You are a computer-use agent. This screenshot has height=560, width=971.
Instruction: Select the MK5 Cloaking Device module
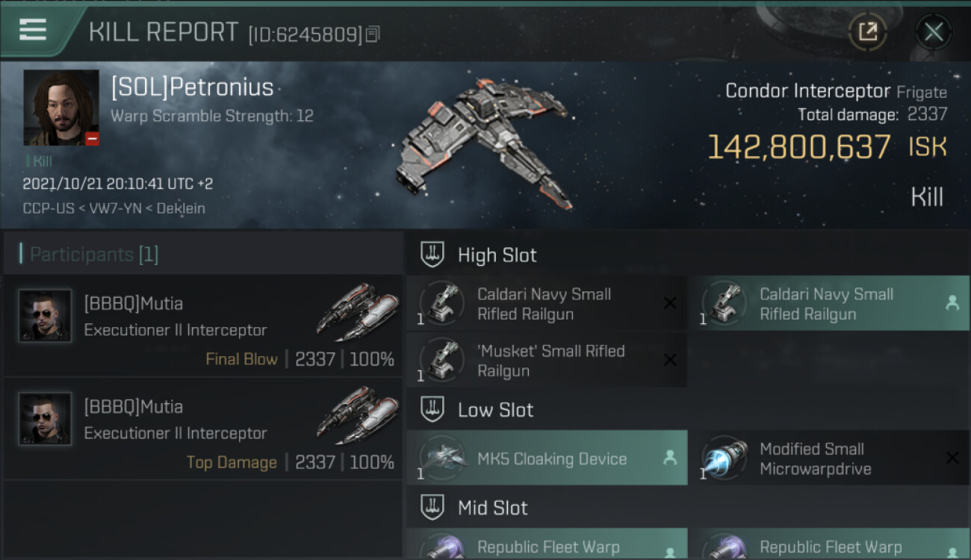click(x=547, y=458)
